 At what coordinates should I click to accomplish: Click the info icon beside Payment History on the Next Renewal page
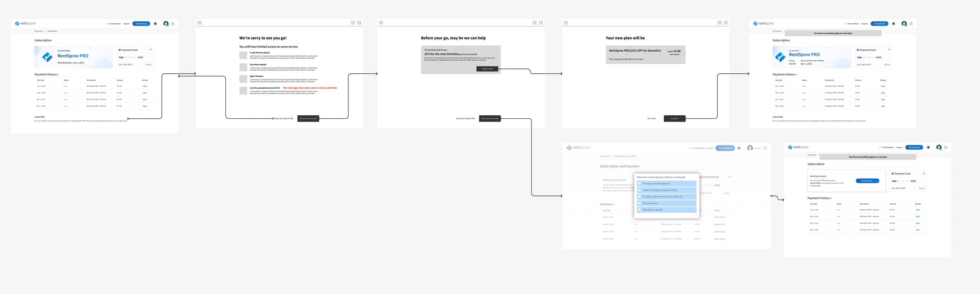tap(58, 75)
